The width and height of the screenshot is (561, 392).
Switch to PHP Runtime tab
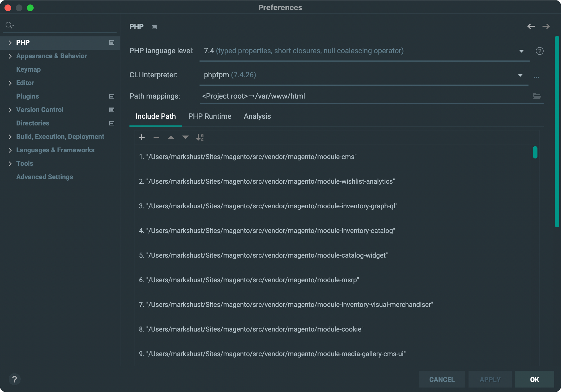point(210,116)
